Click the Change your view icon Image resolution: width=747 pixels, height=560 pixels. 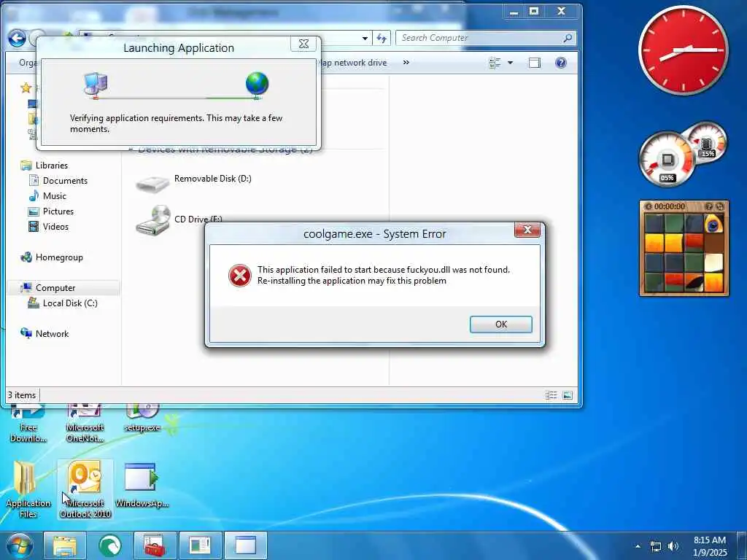click(x=495, y=63)
